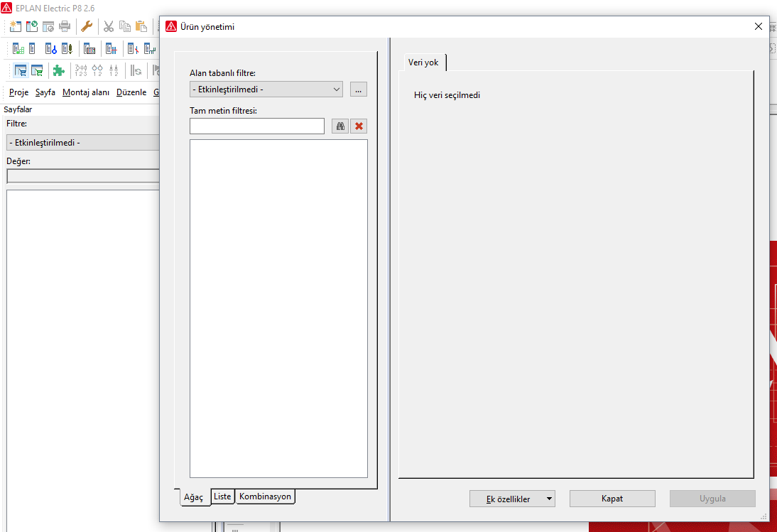Click the copy icon in main toolbar
777x532 pixels.
pyautogui.click(x=125, y=26)
